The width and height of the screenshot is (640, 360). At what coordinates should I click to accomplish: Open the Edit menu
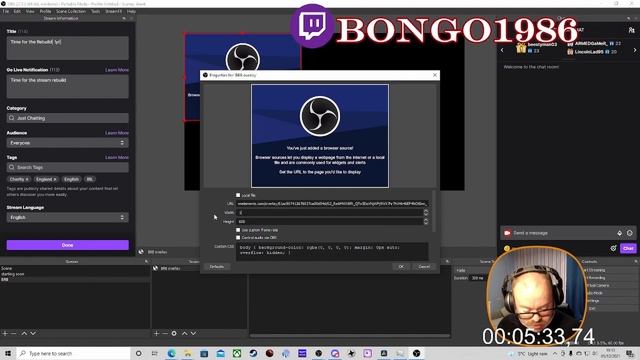point(17,11)
